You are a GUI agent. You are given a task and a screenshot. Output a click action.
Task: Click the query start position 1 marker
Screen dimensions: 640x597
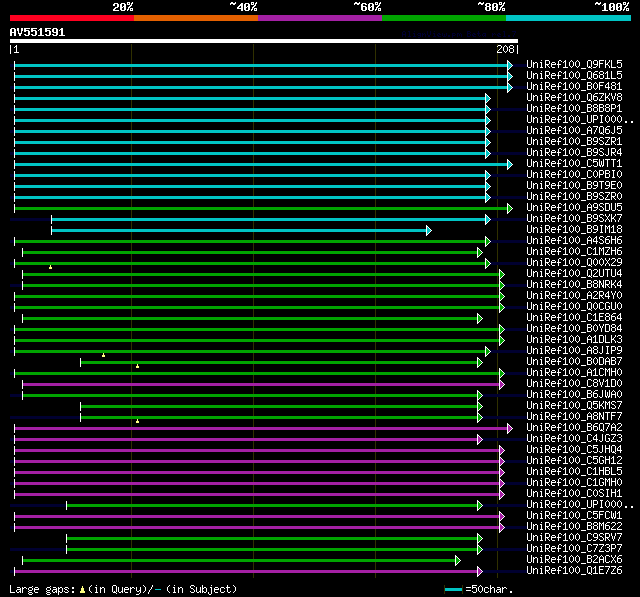click(x=15, y=49)
